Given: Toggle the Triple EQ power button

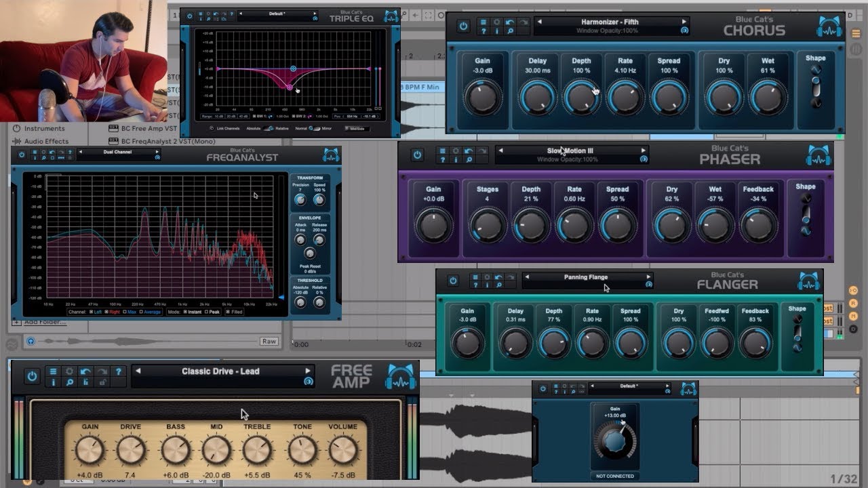Looking at the screenshot, I should click(189, 16).
